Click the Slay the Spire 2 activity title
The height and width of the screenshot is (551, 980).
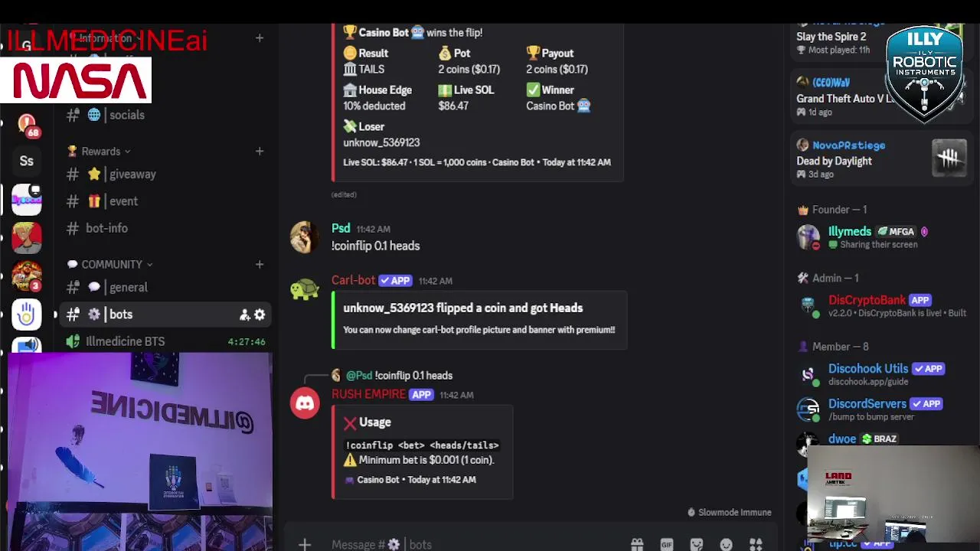[831, 36]
